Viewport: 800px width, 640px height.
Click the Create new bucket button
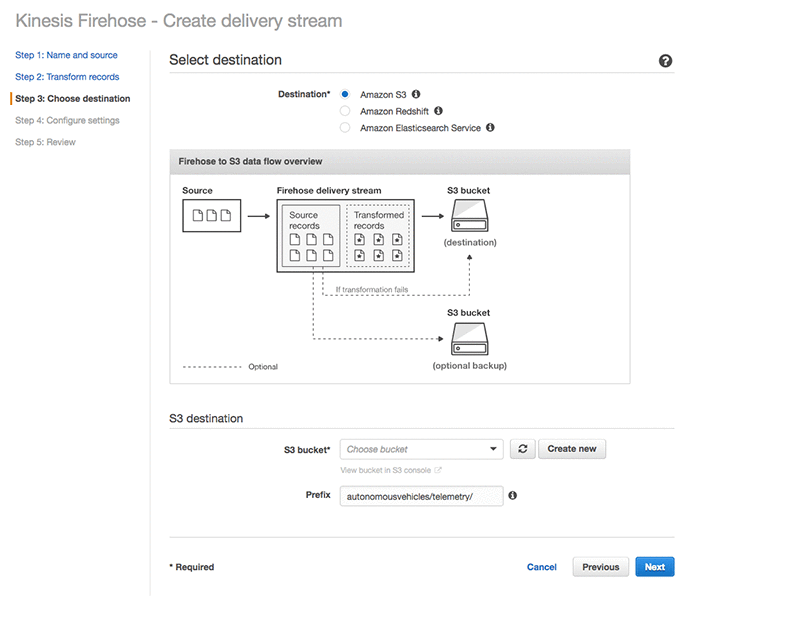click(x=572, y=449)
